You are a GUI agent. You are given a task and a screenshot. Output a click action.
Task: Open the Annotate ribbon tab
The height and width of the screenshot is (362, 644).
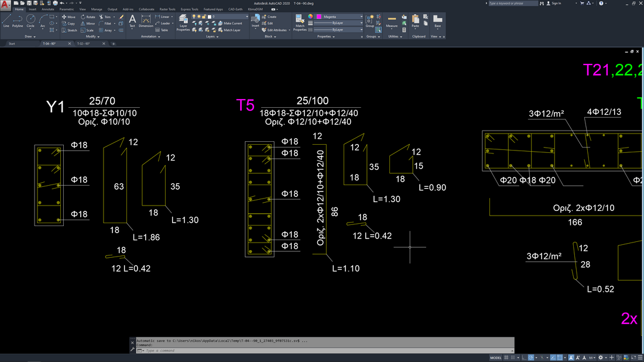pyautogui.click(x=48, y=9)
